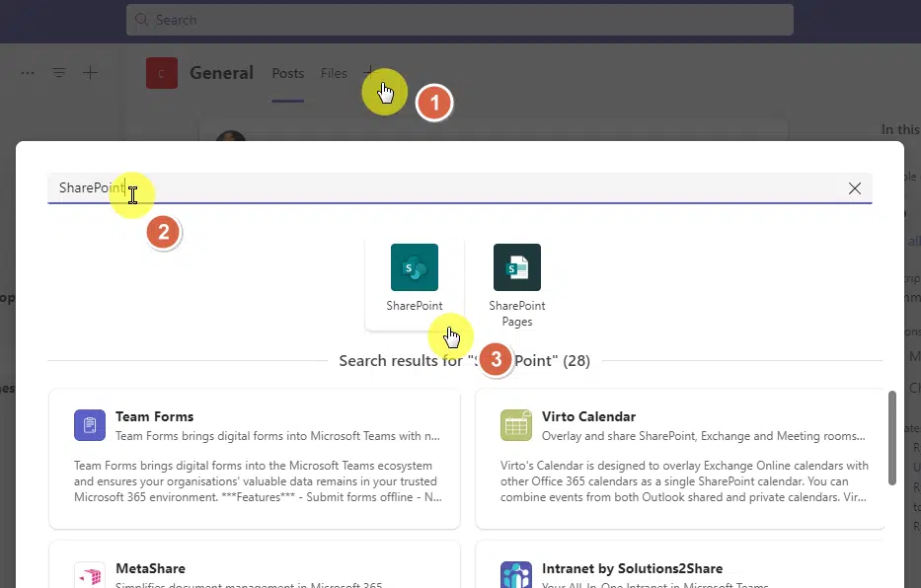The image size is (921, 588).
Task: Click the top Teams search bar
Action: coord(460,20)
